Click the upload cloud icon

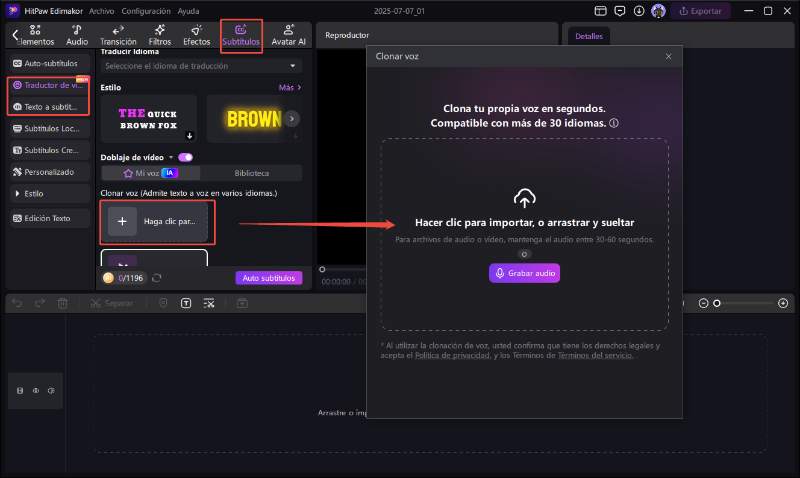[524, 198]
